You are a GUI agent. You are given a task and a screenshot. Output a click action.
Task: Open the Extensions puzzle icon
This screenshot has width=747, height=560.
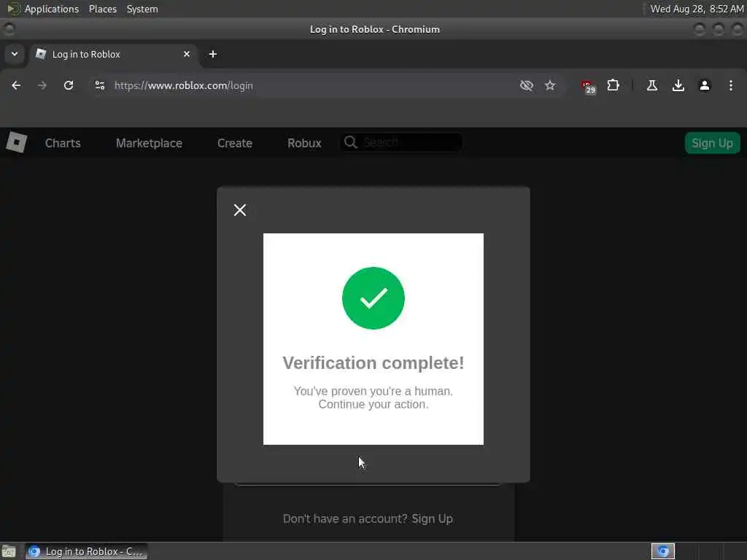(613, 86)
